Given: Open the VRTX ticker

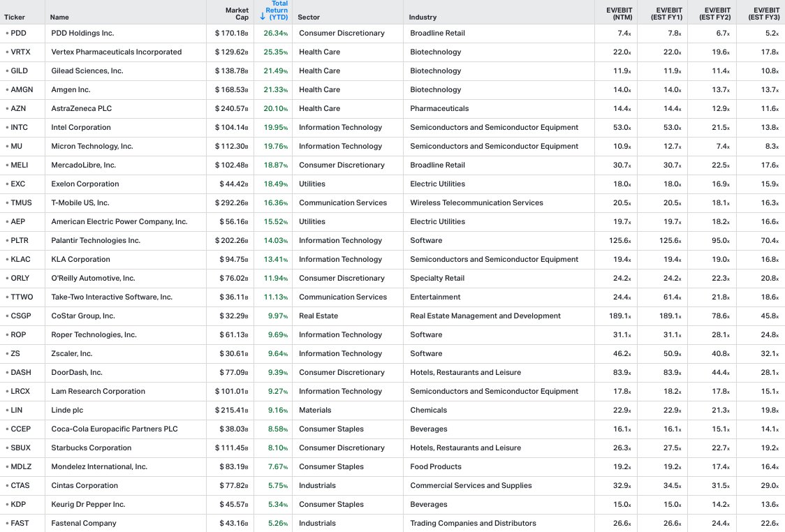Looking at the screenshot, I should click(20, 52).
